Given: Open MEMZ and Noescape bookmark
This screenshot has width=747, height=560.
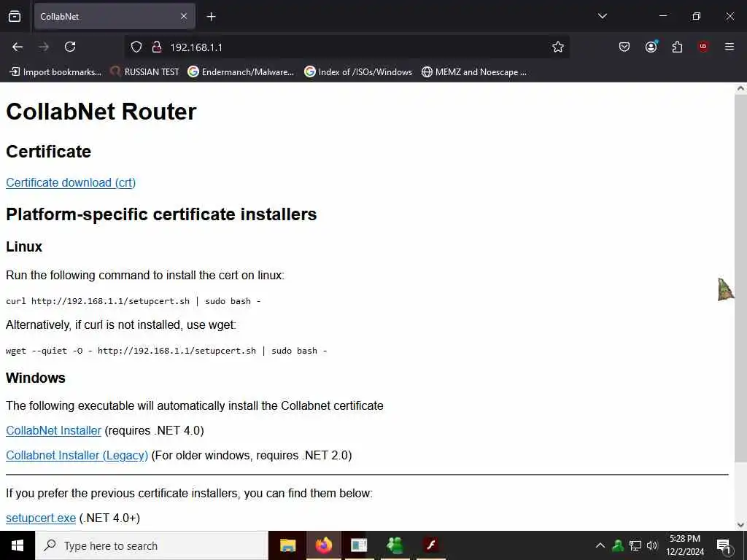Looking at the screenshot, I should point(474,72).
